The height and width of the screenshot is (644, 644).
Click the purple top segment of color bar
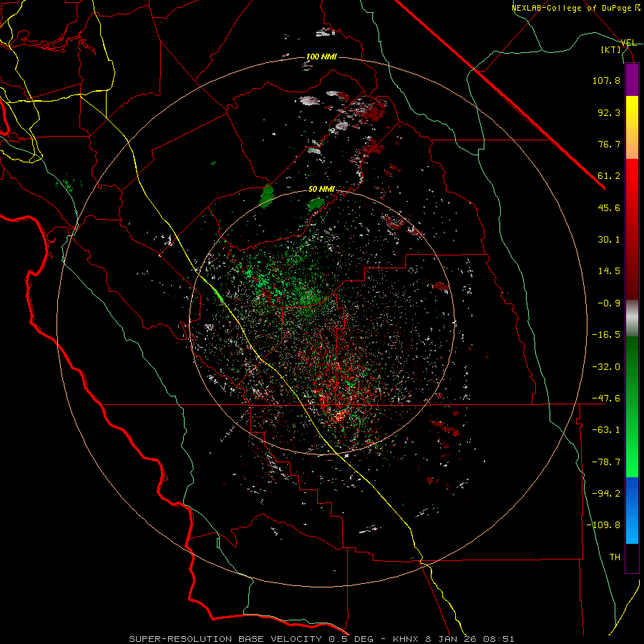coord(632,79)
